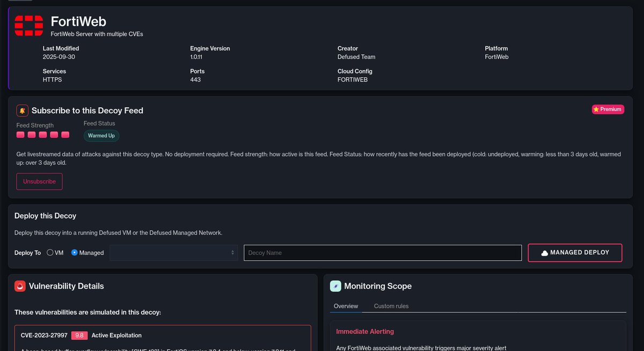644x351 pixels.
Task: Click the FortiWeb red logo icon
Action: click(x=29, y=26)
